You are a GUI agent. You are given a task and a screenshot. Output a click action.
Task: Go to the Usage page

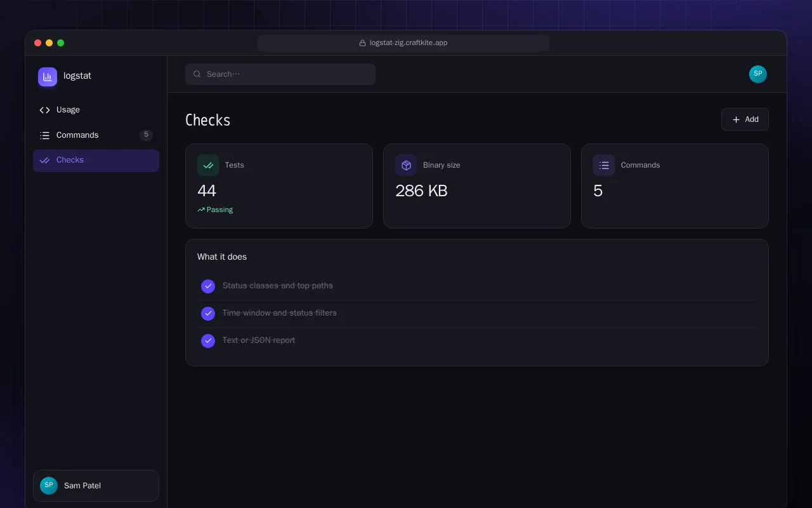96,110
